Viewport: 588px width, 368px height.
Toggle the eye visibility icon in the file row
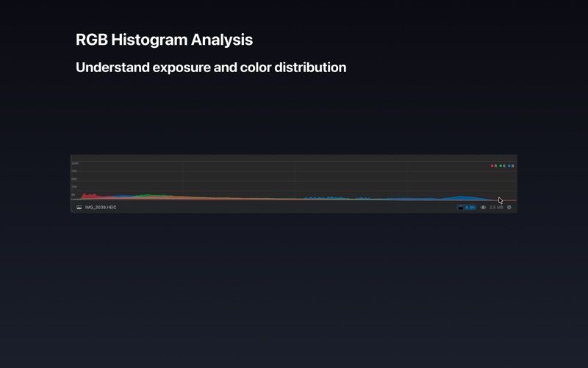tap(483, 208)
